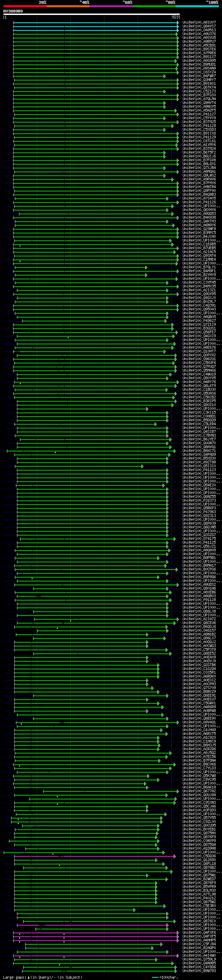Select the AV388909 query name

(x=13, y=11)
